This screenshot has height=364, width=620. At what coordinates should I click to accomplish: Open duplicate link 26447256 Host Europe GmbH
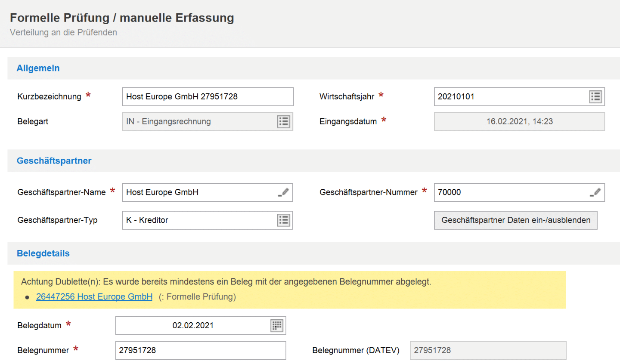[x=94, y=297]
